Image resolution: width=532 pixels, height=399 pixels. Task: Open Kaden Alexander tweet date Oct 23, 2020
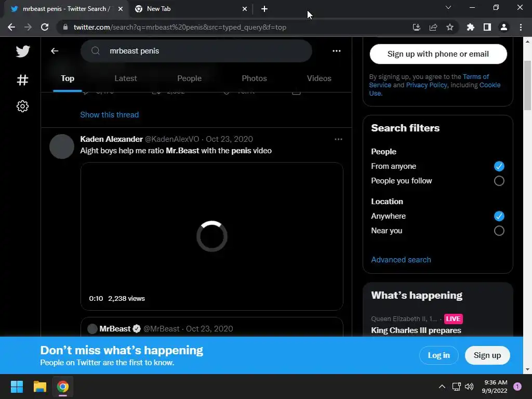click(229, 139)
